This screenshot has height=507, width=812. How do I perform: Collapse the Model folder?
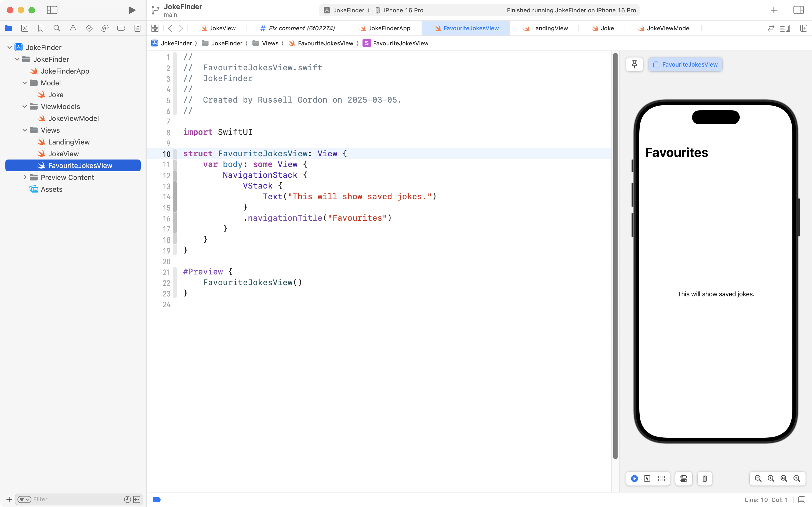(x=24, y=83)
